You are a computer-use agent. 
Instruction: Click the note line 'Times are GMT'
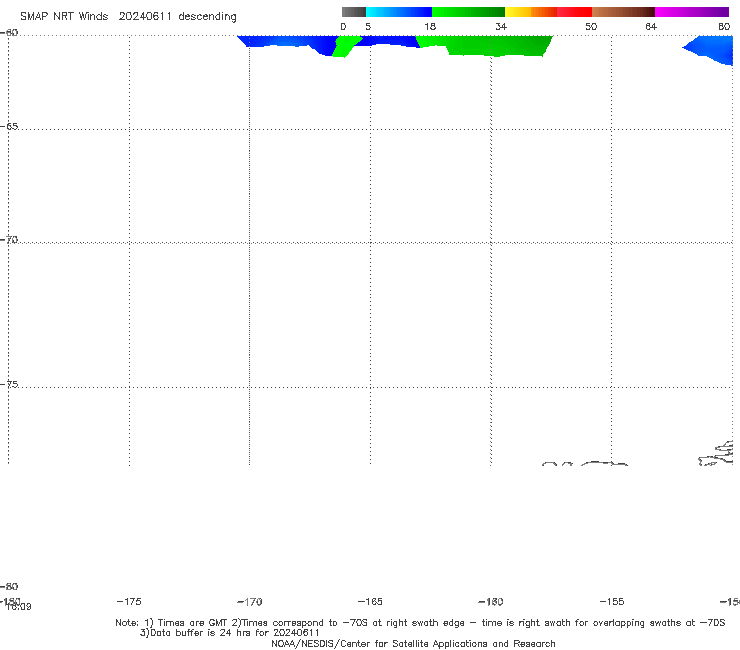tap(193, 623)
